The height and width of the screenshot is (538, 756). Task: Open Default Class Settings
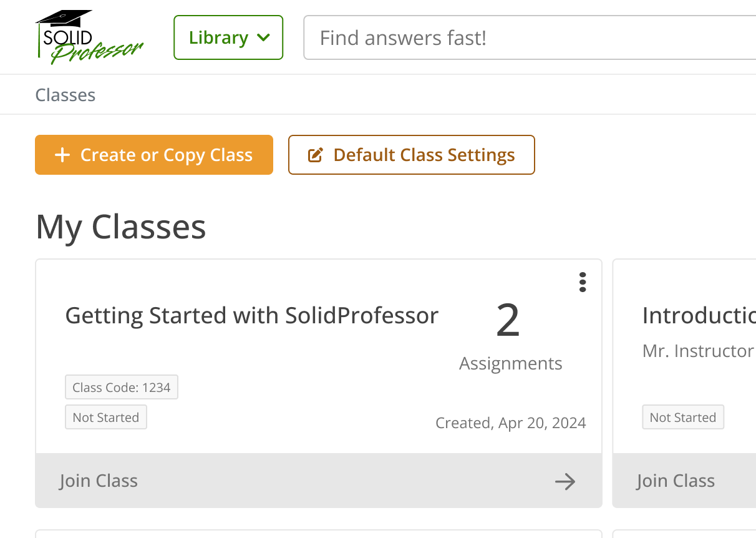coord(412,155)
